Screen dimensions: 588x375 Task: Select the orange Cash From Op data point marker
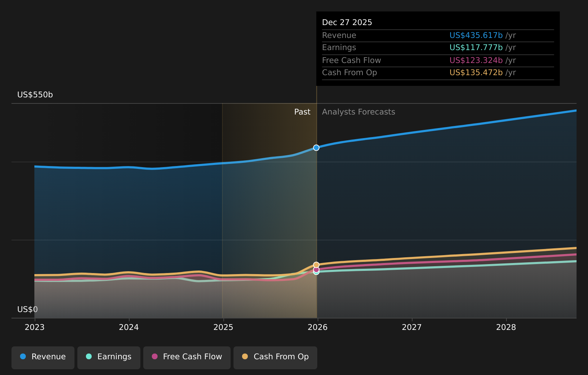(317, 264)
